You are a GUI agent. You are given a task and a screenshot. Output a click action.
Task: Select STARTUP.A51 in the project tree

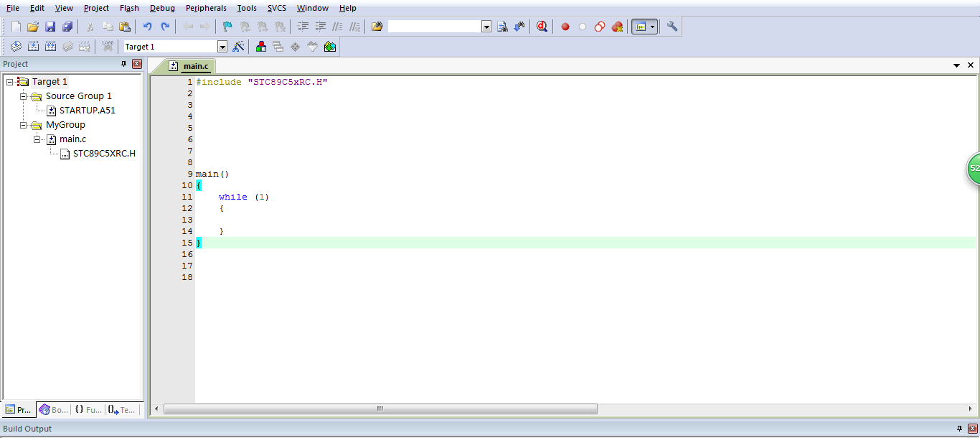[88, 111]
